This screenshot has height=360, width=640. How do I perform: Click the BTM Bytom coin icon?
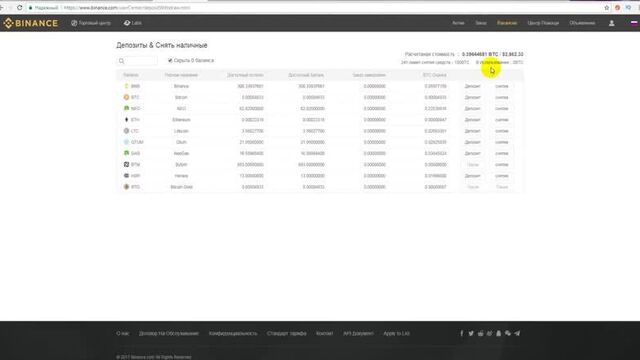[x=127, y=164]
